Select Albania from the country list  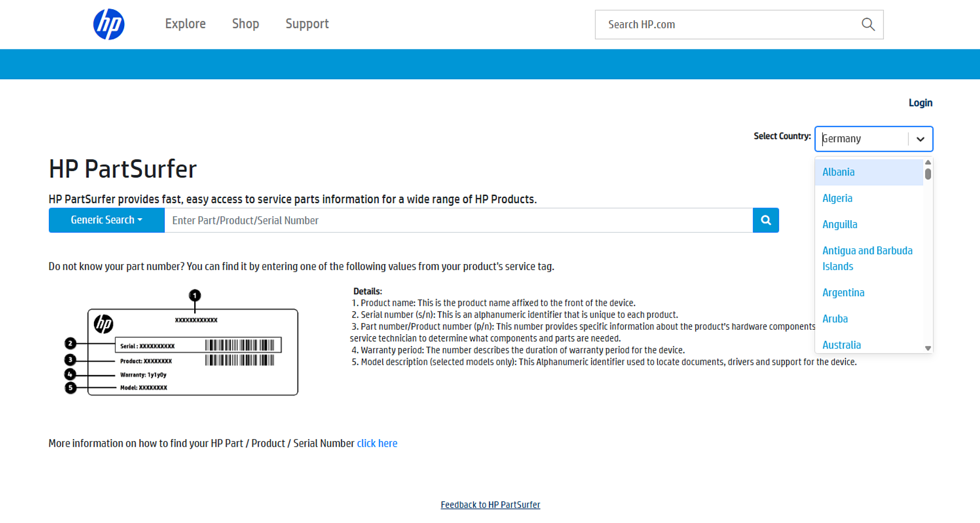coord(869,172)
